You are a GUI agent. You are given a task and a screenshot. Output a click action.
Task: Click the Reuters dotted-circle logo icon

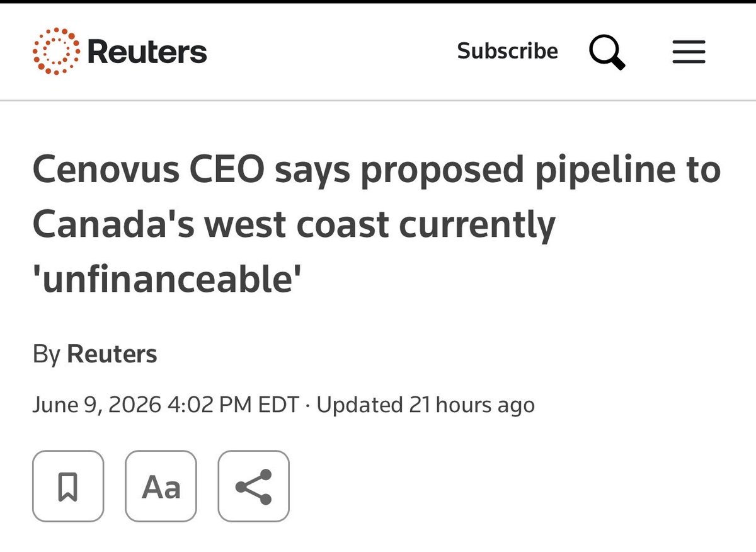(x=57, y=52)
